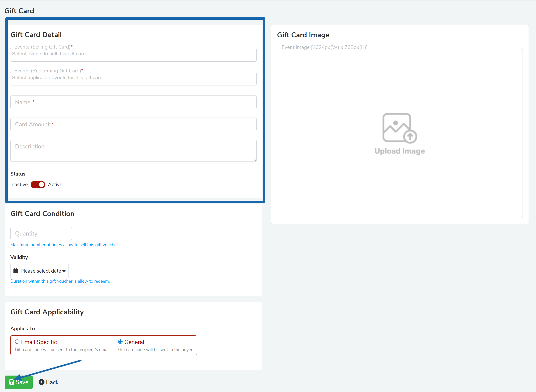
Task: Select the Email Specific radio button
Action: 17,342
